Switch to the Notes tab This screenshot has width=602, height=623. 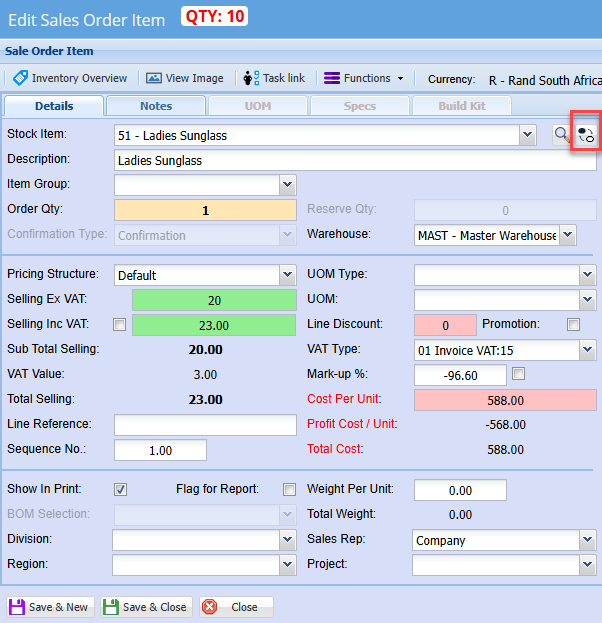156,106
